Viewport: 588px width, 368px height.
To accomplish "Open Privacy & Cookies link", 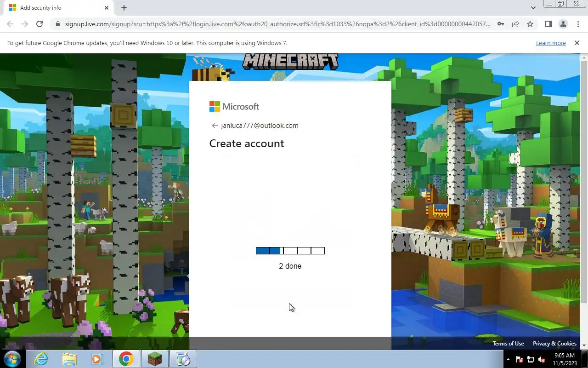I will [x=554, y=344].
